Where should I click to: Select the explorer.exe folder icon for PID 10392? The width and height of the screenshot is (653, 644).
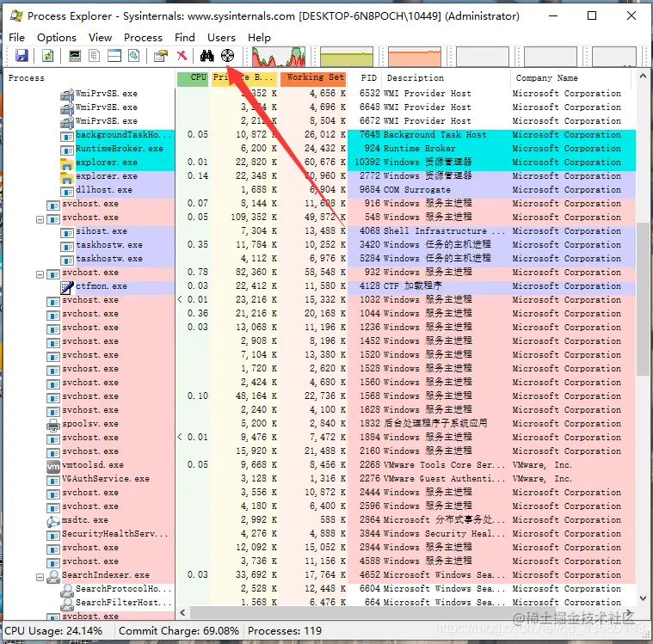66,163
